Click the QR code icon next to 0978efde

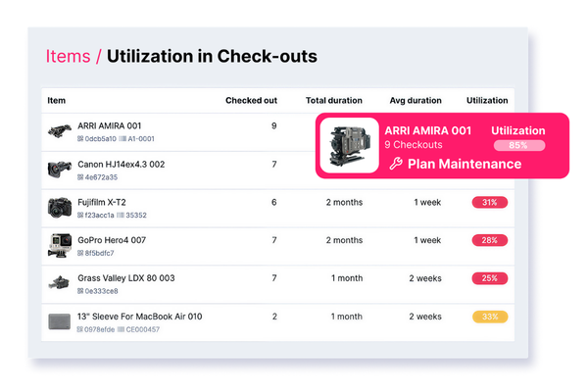(x=80, y=329)
